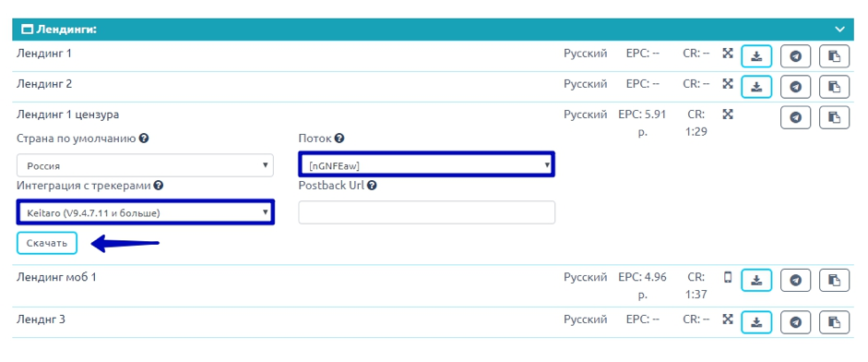This screenshot has width=868, height=362.
Task: Click help icon beside Интеграция с трекерами
Action: 159,186
